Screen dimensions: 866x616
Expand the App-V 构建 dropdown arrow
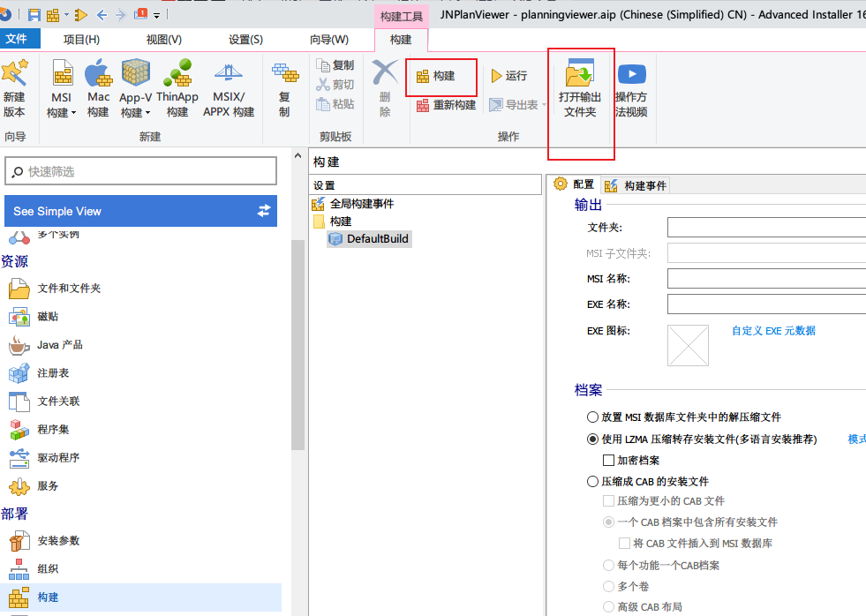[147, 113]
